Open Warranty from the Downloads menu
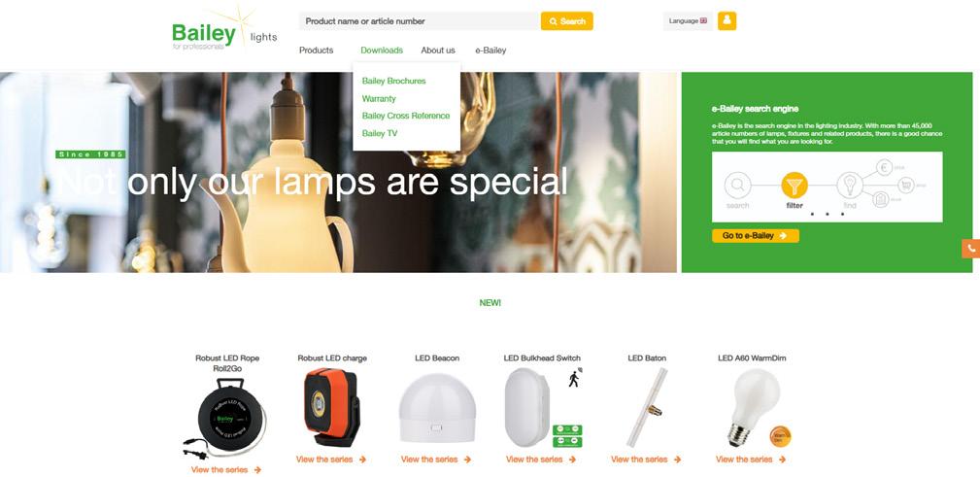980x477 pixels. coord(379,99)
